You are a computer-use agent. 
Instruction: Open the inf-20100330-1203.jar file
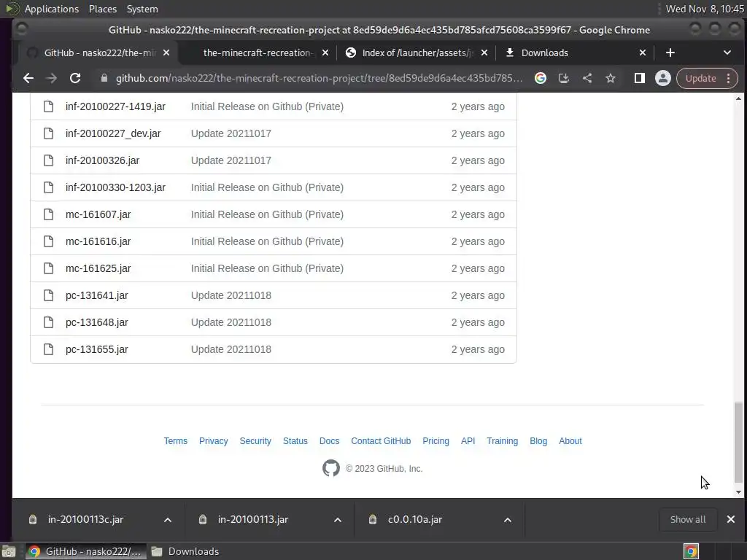click(115, 187)
